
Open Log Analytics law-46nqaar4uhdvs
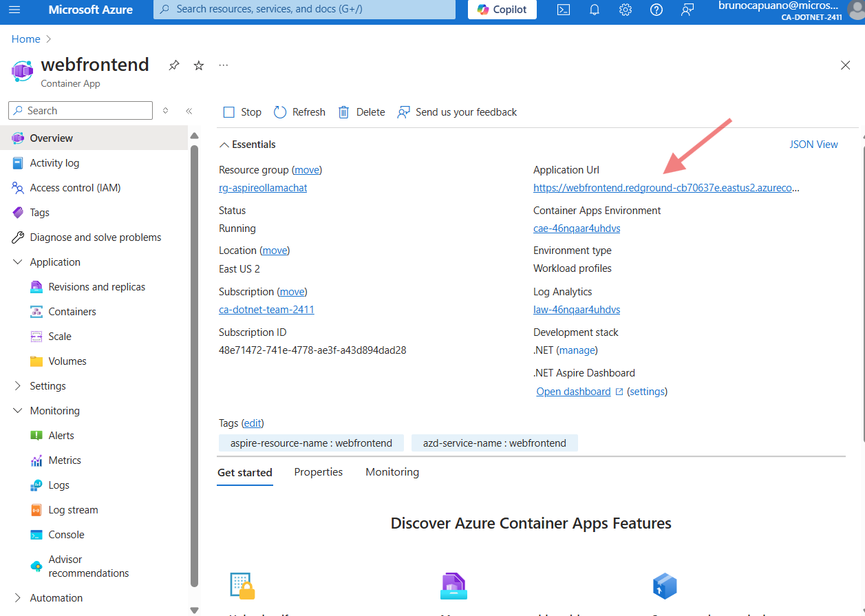pos(577,310)
